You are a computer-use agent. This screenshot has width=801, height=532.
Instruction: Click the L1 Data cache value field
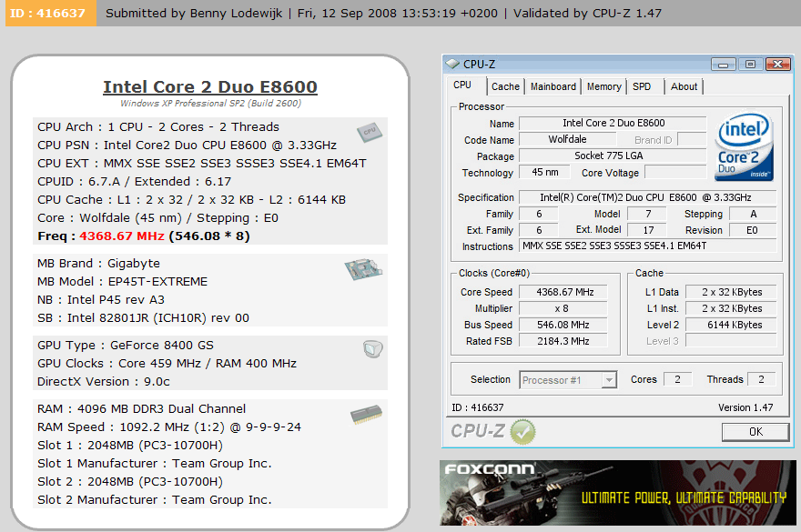[x=731, y=292]
